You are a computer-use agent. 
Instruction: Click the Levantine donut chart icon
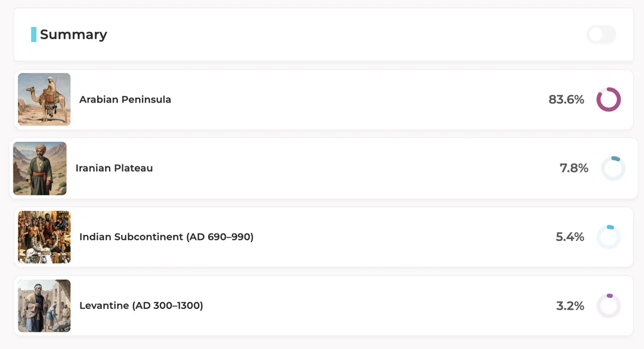[x=608, y=305]
